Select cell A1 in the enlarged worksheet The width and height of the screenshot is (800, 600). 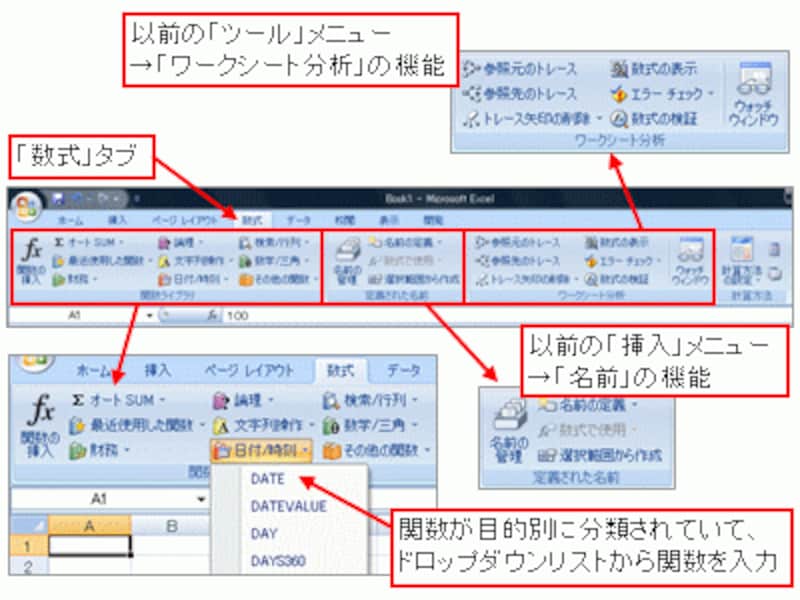coord(90,545)
